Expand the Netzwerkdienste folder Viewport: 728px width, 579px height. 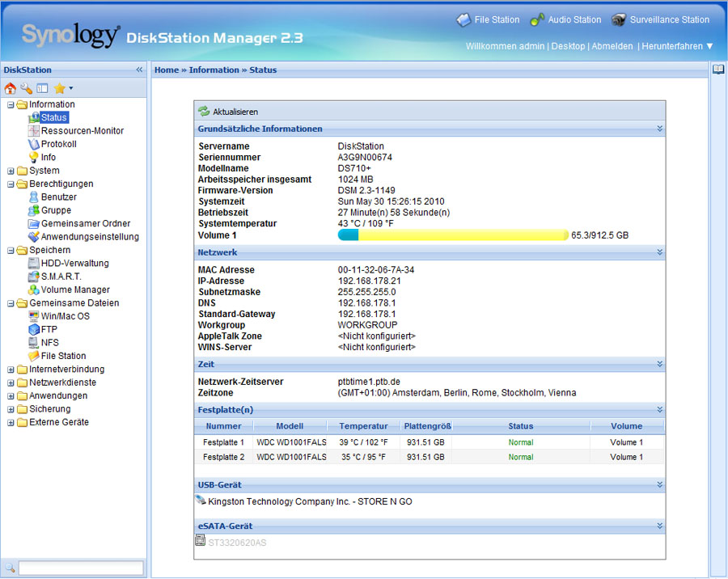point(11,383)
